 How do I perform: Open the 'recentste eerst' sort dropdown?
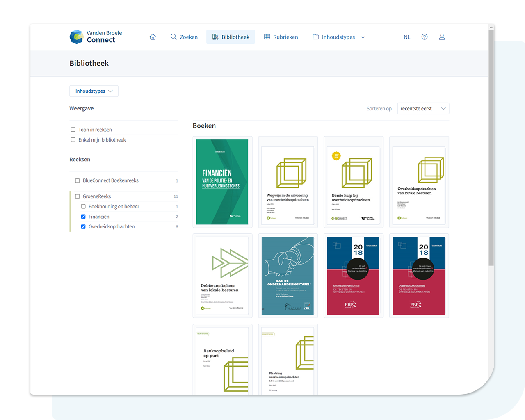pos(423,109)
